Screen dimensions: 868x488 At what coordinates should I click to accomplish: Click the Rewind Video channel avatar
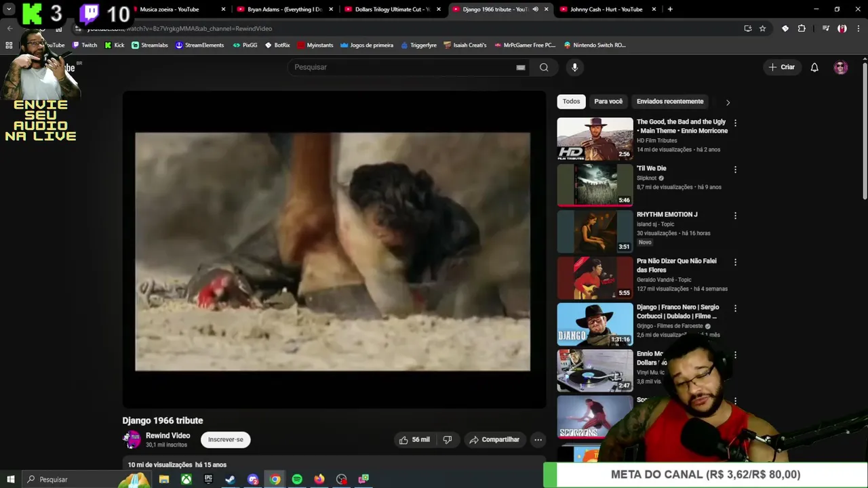coord(132,440)
